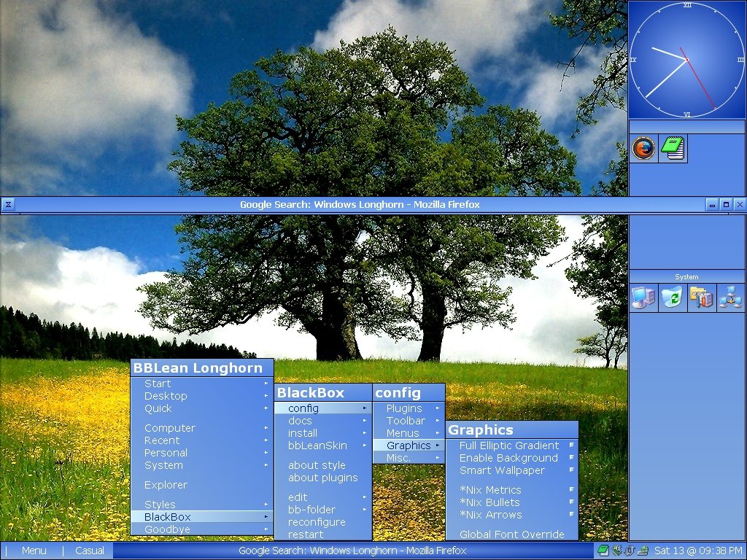Image resolution: width=747 pixels, height=560 pixels.
Task: Click the safely remove hardware tray icon
Action: click(x=643, y=551)
